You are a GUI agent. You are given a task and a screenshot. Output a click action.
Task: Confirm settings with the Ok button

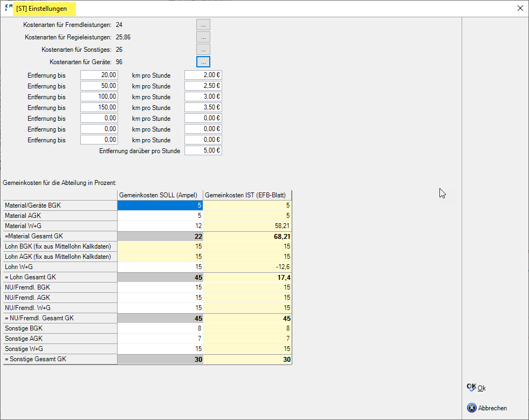[477, 388]
